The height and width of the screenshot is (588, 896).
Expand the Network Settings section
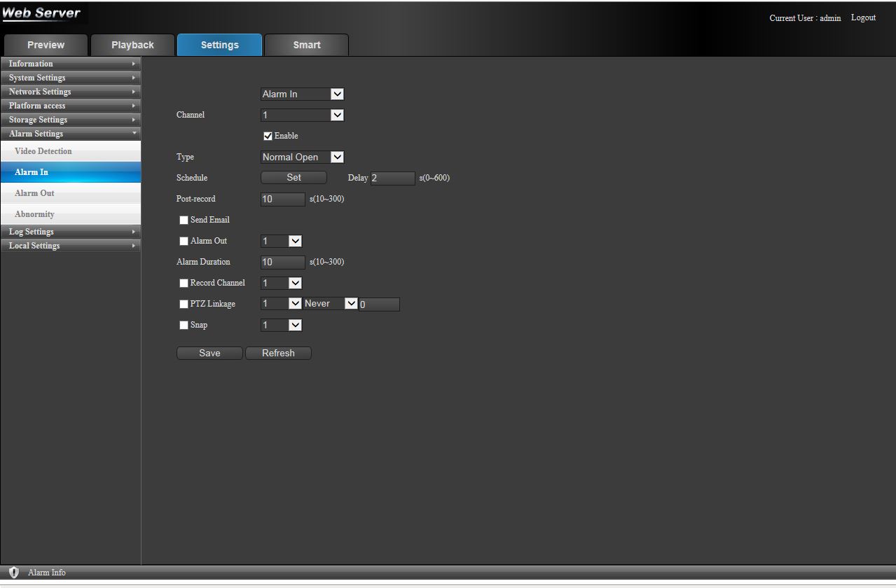(70, 92)
